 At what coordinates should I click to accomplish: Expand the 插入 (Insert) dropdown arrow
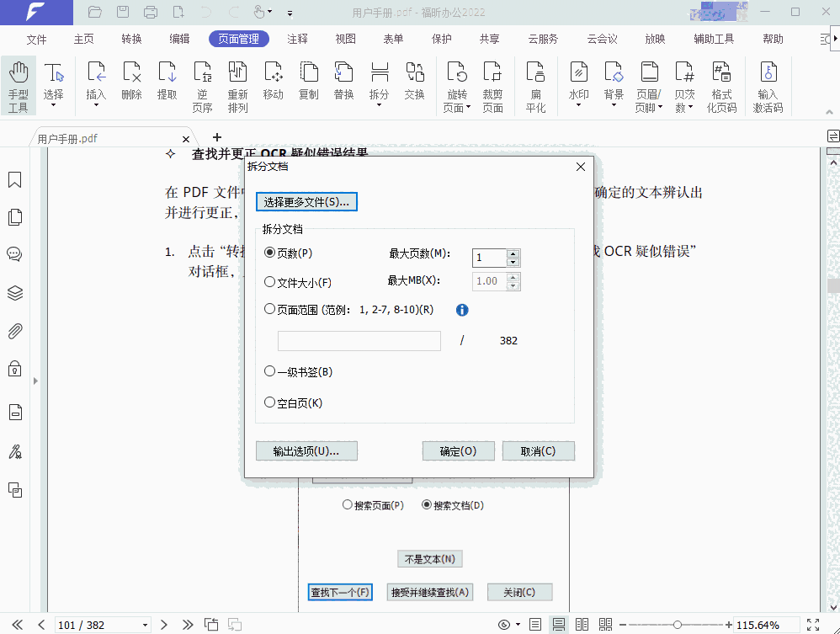click(96, 105)
